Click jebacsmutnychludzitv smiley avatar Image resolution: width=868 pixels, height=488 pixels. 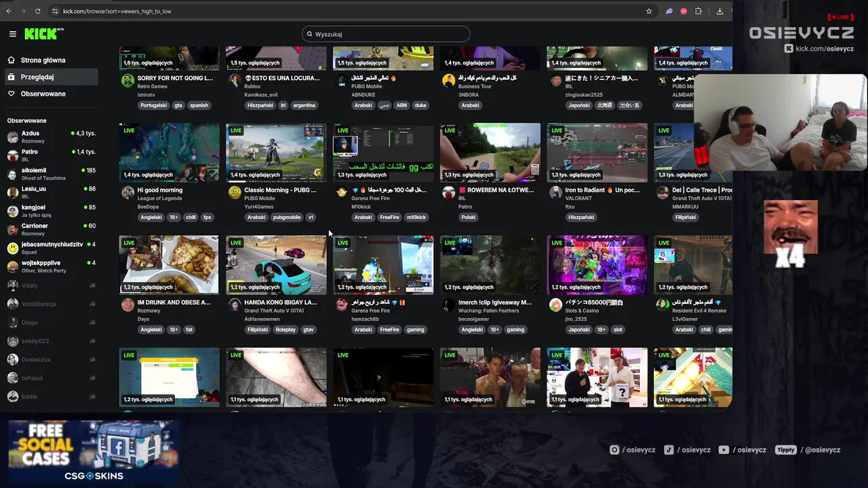coord(12,248)
